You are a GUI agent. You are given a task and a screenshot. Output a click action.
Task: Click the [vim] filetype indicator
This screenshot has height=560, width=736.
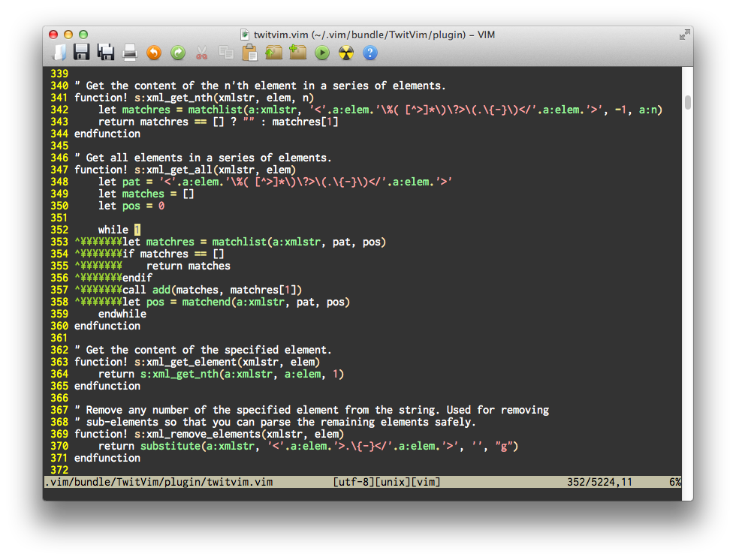coord(426,482)
